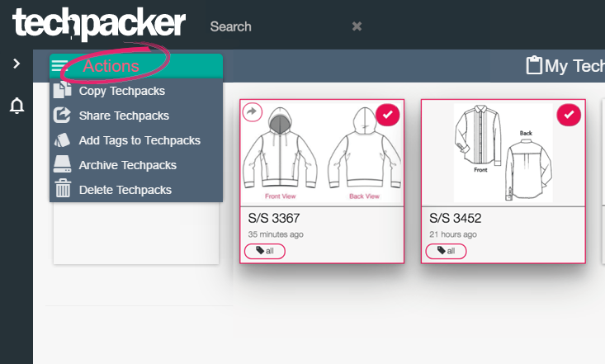Screen dimensions: 605x364
Task: Click the share arrow on S/S 3367 card
Action: 253,112
